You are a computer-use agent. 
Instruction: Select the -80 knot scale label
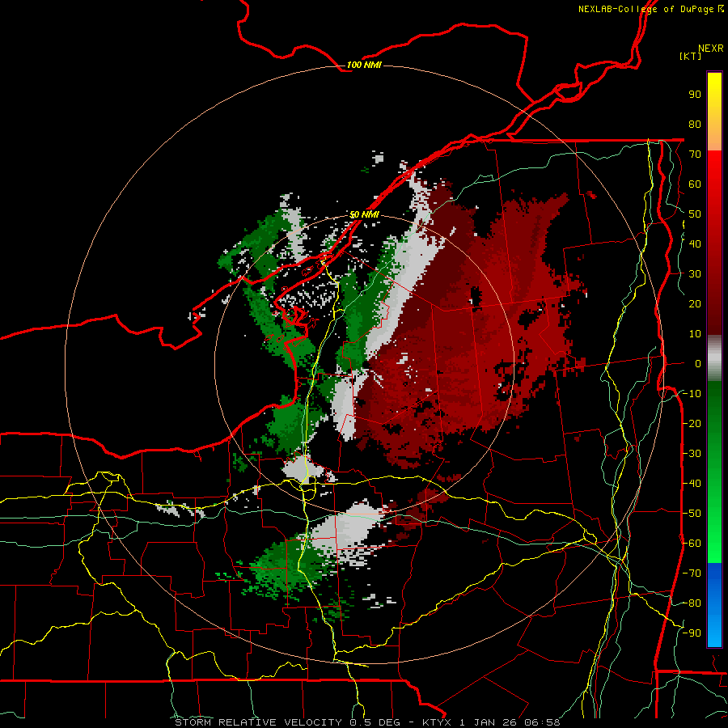tap(692, 603)
